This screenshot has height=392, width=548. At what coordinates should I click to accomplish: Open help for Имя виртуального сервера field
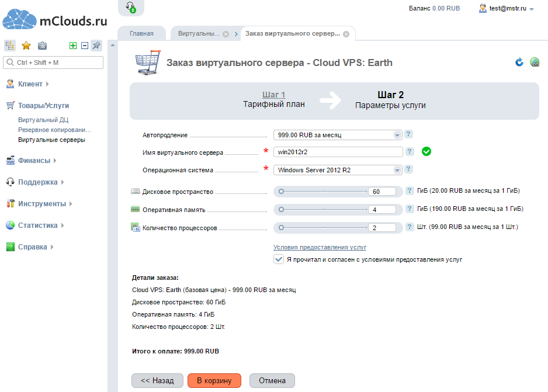410,151
